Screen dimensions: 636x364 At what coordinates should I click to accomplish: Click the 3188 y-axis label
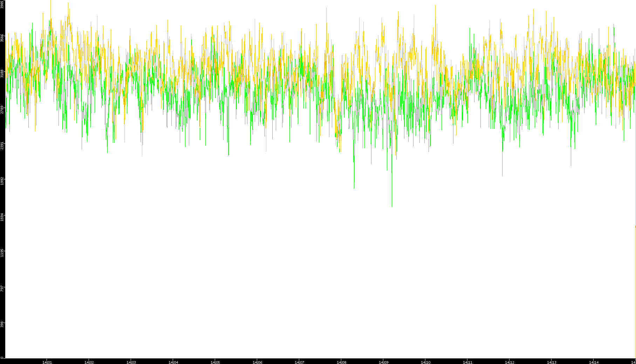pos(2,74)
